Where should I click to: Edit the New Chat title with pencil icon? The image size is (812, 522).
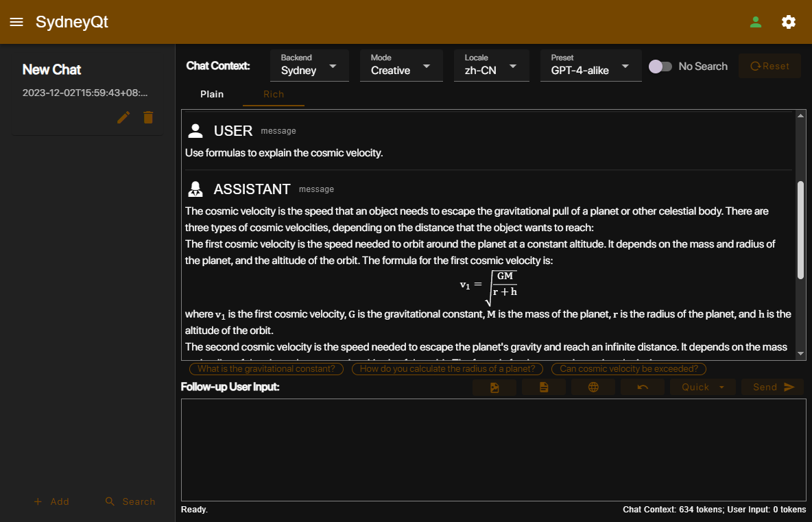pos(123,117)
